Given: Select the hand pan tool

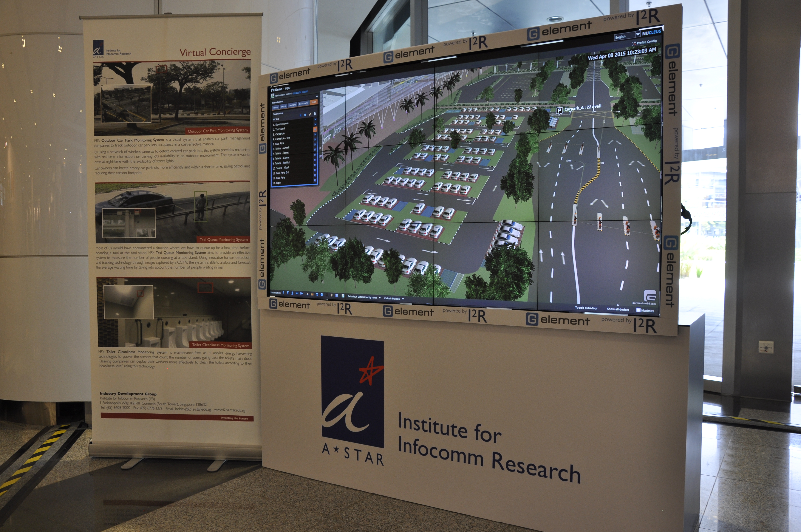Looking at the screenshot, I should [x=332, y=295].
